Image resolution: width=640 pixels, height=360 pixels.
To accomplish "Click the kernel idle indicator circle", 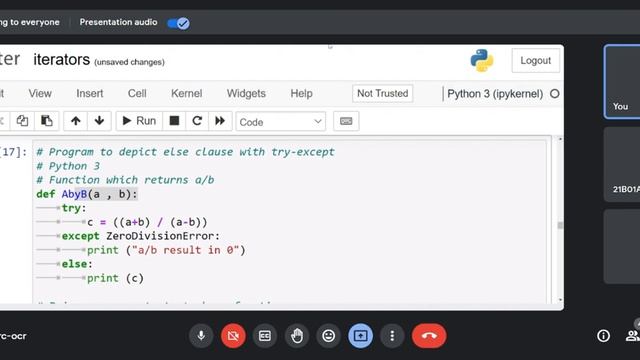I will pos(555,94).
